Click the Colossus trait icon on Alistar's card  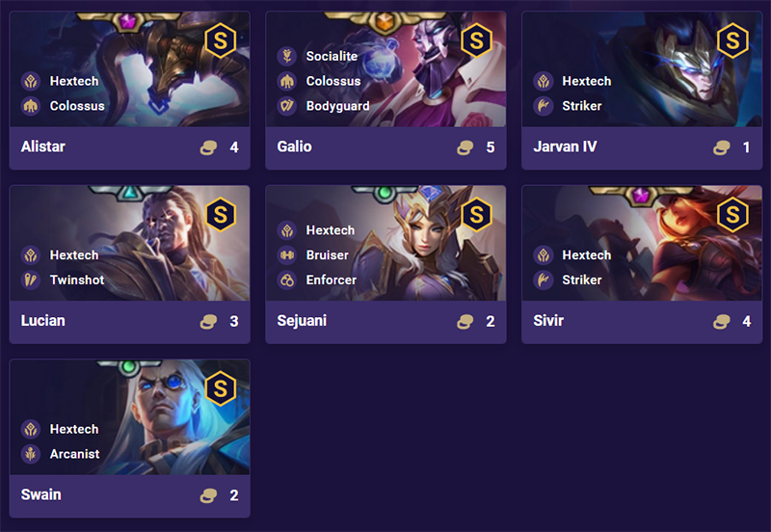[30, 106]
